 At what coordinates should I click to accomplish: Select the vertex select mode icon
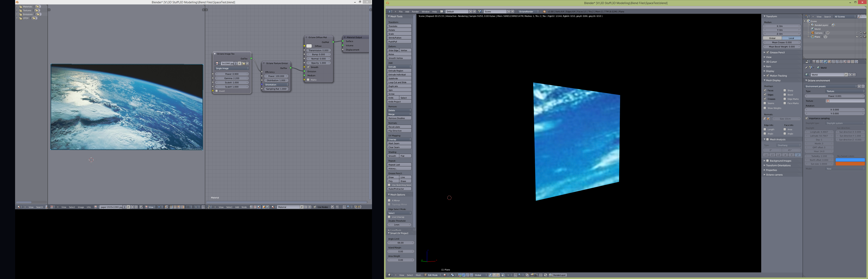491,275
